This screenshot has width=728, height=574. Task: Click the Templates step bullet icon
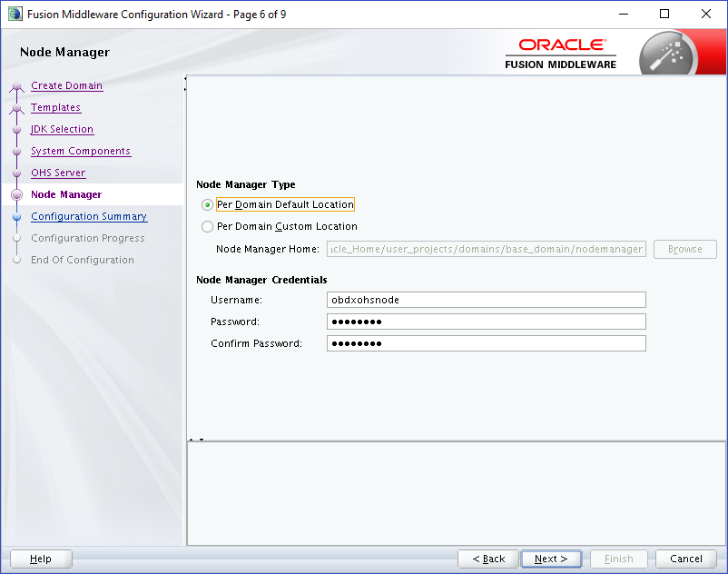pos(16,108)
